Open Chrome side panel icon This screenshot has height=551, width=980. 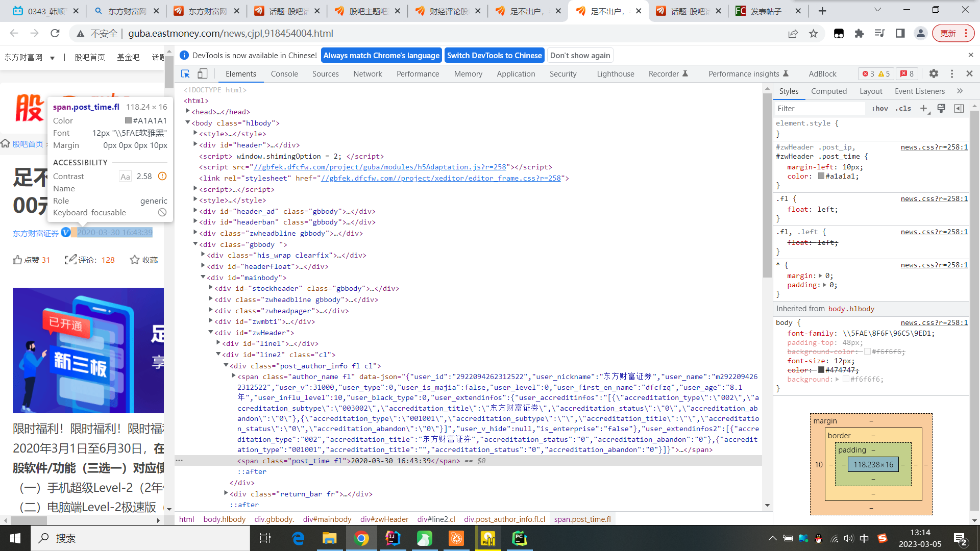[900, 33]
